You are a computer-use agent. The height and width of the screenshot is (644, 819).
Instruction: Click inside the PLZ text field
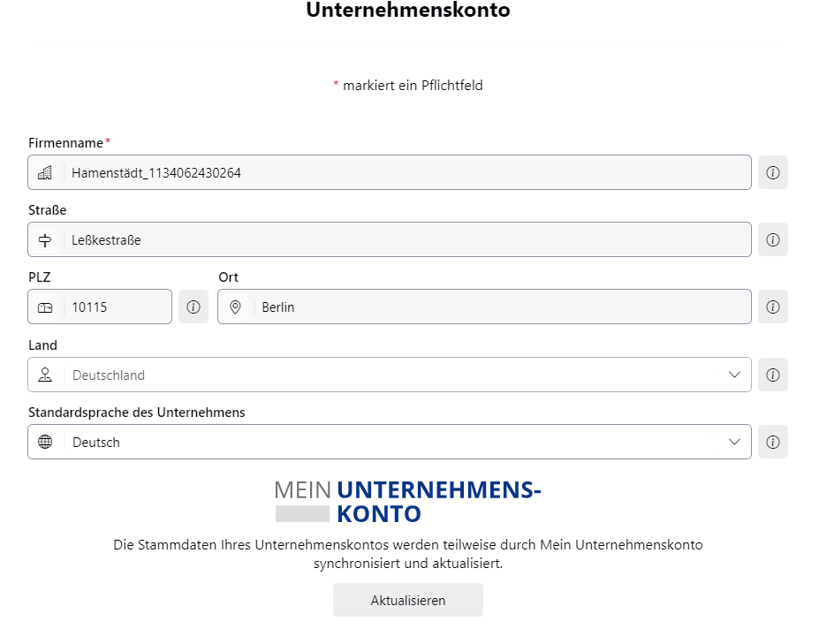(115, 307)
